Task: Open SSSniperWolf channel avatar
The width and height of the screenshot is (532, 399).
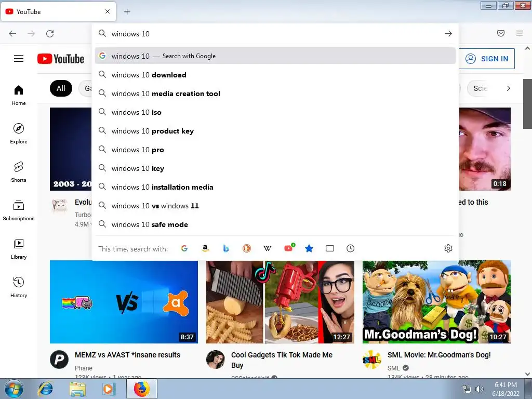Action: pos(216,360)
